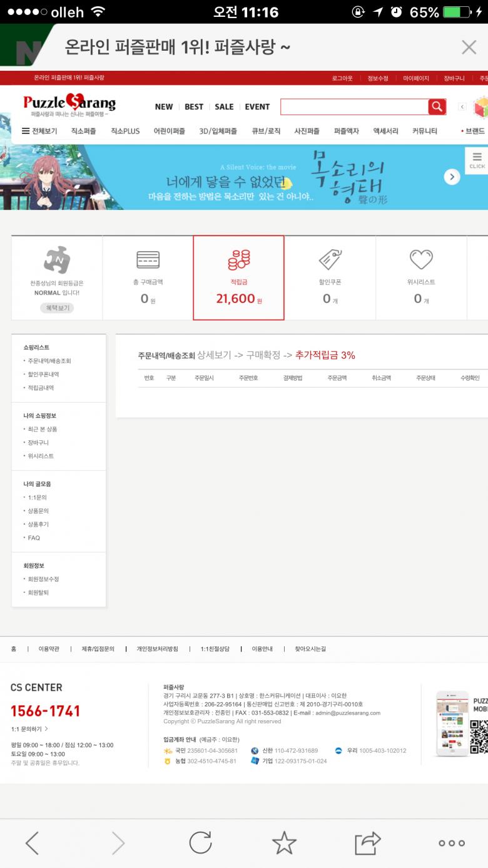488x868 pixels.
Task: Click the heart wishlist icon
Action: pyautogui.click(x=421, y=259)
